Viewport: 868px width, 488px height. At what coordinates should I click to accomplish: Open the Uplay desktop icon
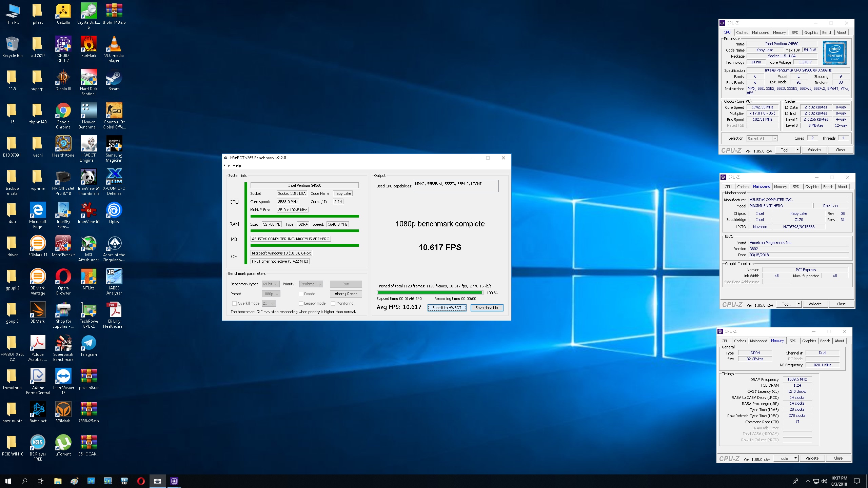pyautogui.click(x=114, y=213)
